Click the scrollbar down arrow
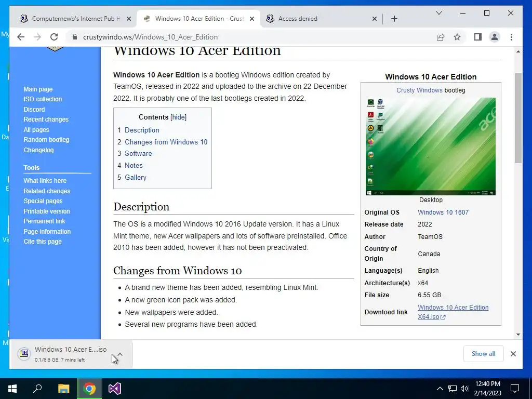 point(518,335)
